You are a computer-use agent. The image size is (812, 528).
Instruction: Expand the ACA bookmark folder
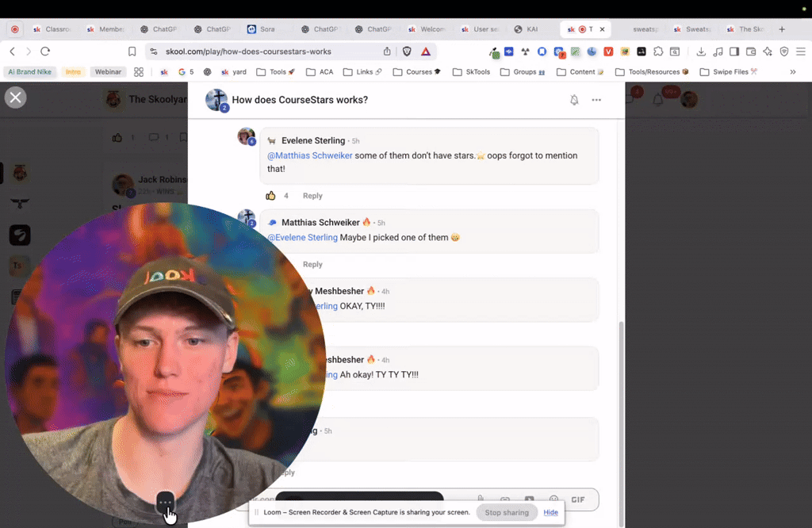point(320,72)
